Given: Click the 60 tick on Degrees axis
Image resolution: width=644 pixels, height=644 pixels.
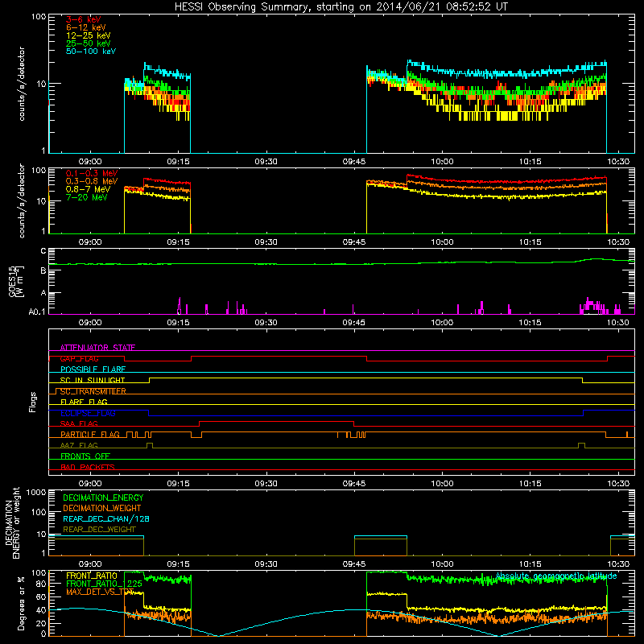Looking at the screenshot, I should 41,597.
